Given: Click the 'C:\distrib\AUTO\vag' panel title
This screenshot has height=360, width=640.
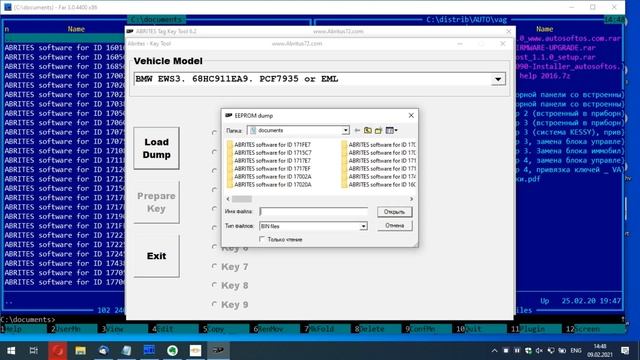Looking at the screenshot, I should [x=467, y=20].
